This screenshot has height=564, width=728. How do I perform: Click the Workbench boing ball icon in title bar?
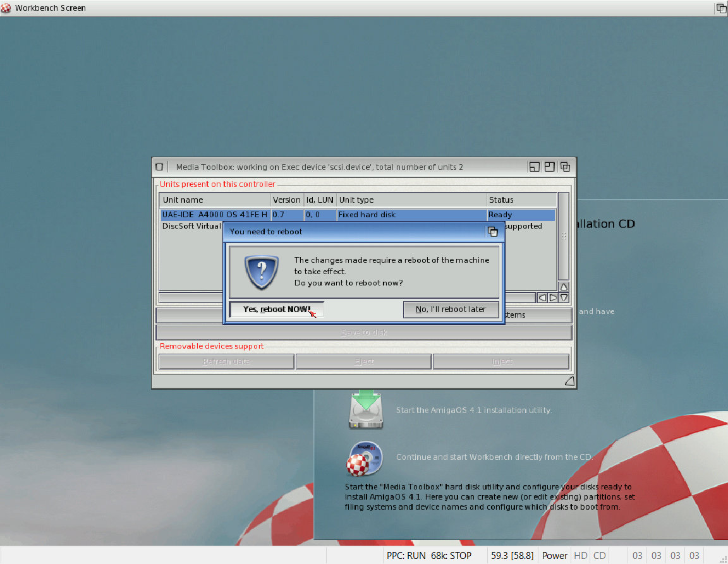coord(6,8)
